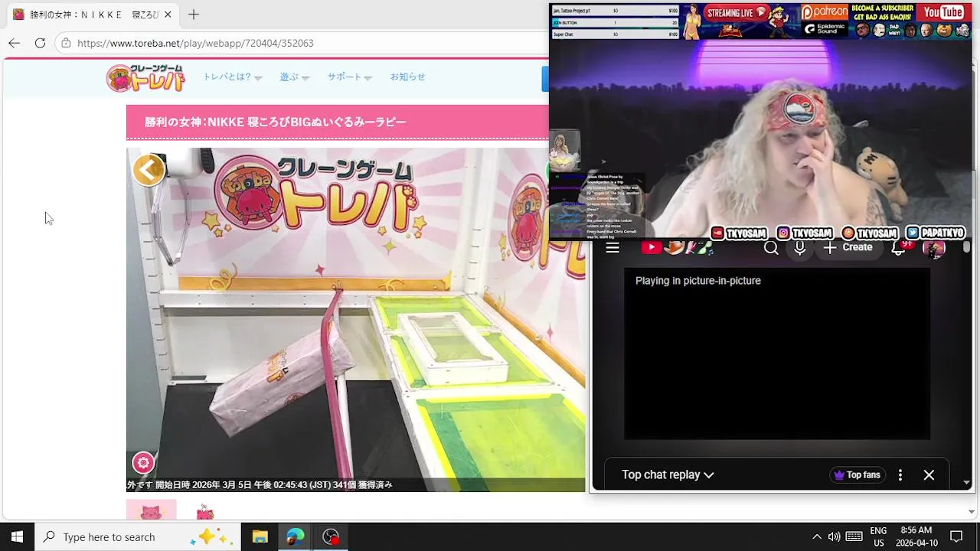Select the small pink prize thumbnail
This screenshot has width=980, height=551.
point(204,511)
